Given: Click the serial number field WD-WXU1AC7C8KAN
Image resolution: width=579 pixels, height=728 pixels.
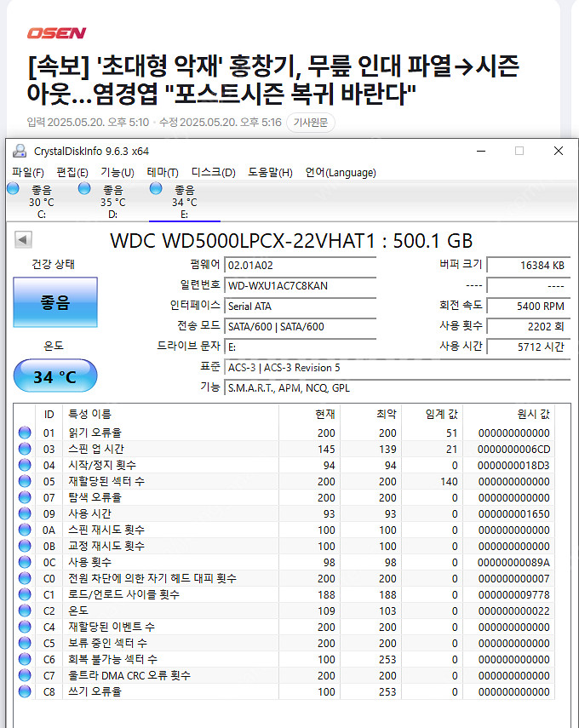Looking at the screenshot, I should (x=300, y=285).
